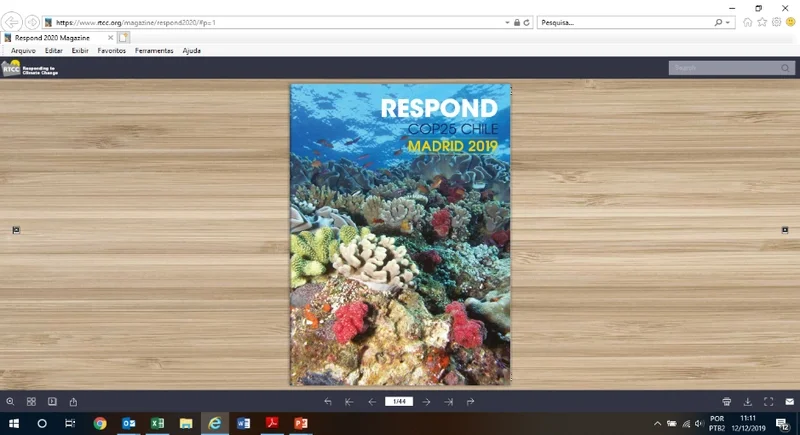Click the zoom in magnifier icon

tap(10, 402)
